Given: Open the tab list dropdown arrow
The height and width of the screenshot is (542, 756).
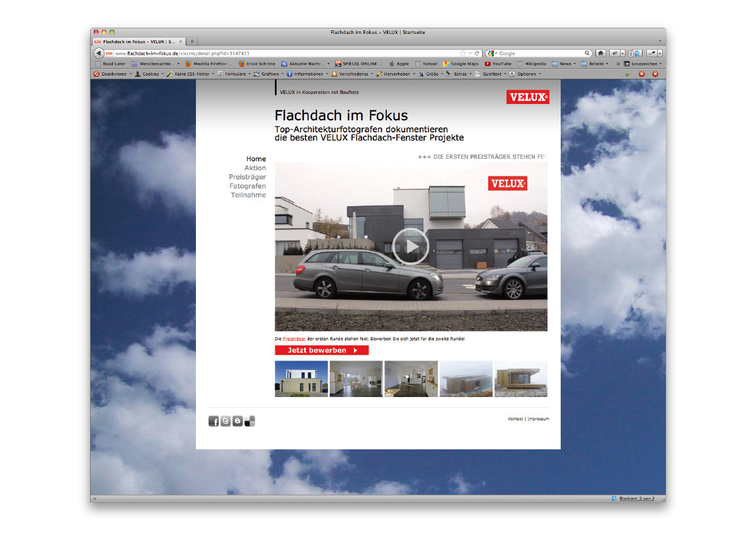Looking at the screenshot, I should pyautogui.click(x=660, y=41).
